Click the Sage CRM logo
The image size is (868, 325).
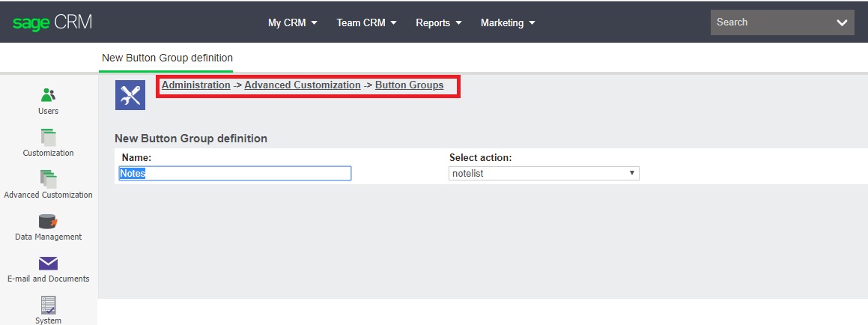coord(52,22)
